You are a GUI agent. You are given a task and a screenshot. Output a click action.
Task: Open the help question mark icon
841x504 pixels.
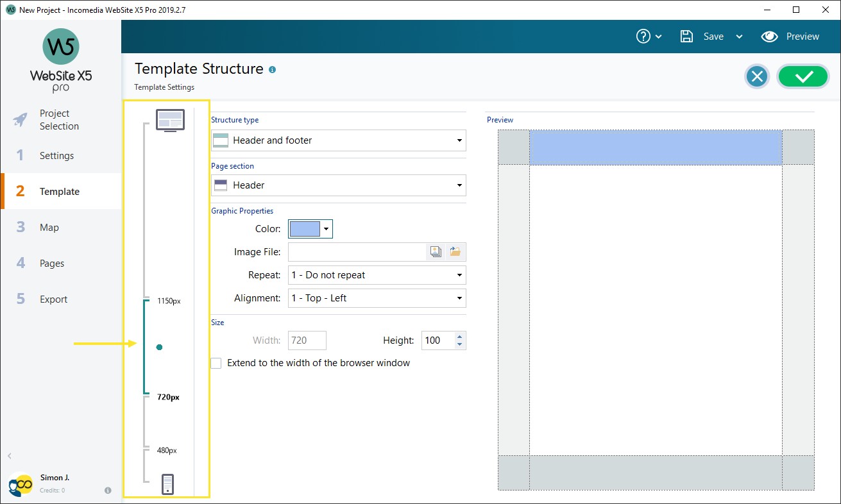click(x=643, y=37)
